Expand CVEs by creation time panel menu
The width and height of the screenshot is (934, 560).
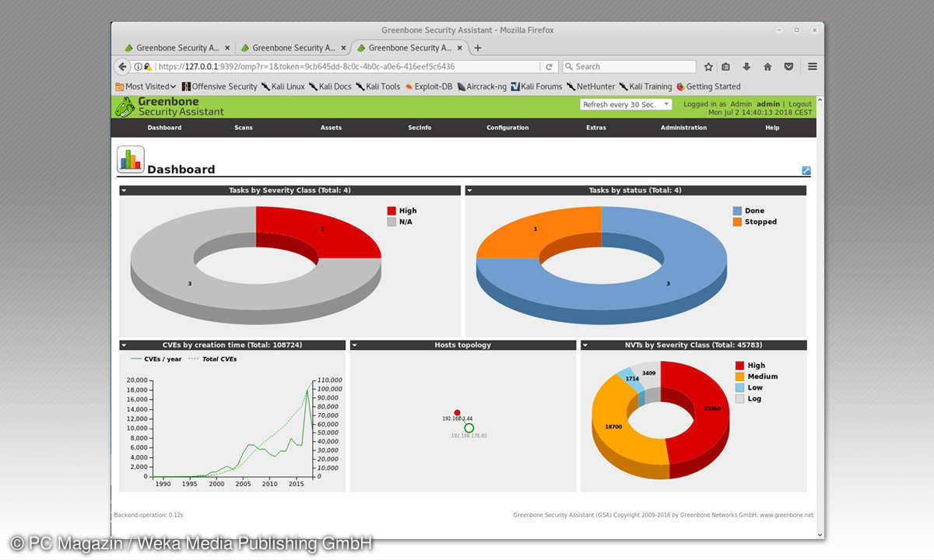click(x=124, y=345)
